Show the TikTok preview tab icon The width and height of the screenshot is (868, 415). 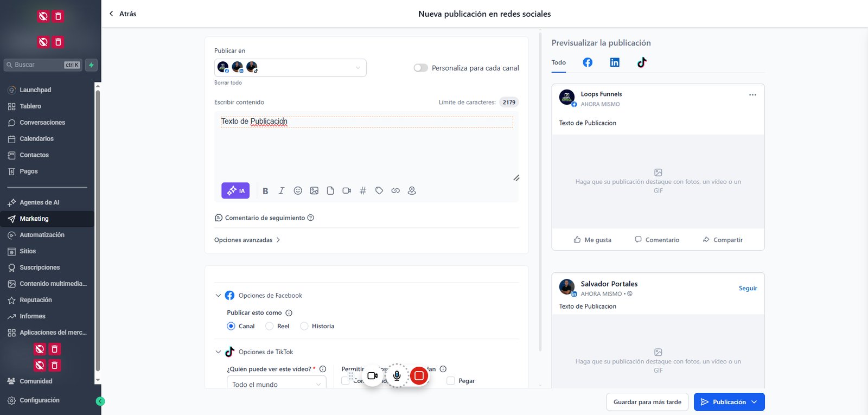pyautogui.click(x=642, y=62)
